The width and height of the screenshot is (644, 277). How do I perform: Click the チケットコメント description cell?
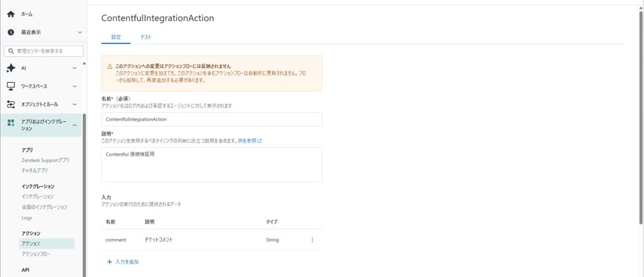pos(158,240)
